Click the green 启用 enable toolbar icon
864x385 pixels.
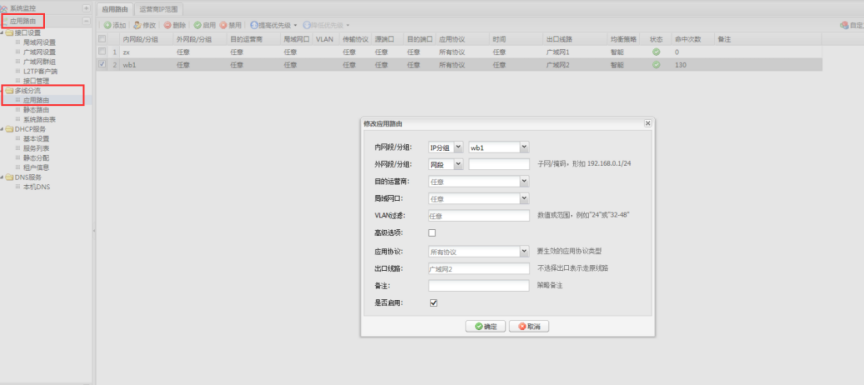pyautogui.click(x=197, y=25)
